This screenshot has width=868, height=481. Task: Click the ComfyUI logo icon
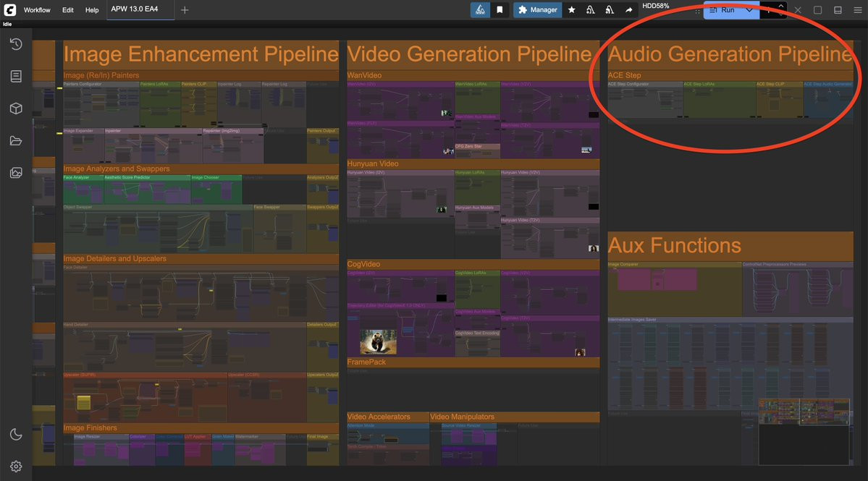click(x=10, y=9)
